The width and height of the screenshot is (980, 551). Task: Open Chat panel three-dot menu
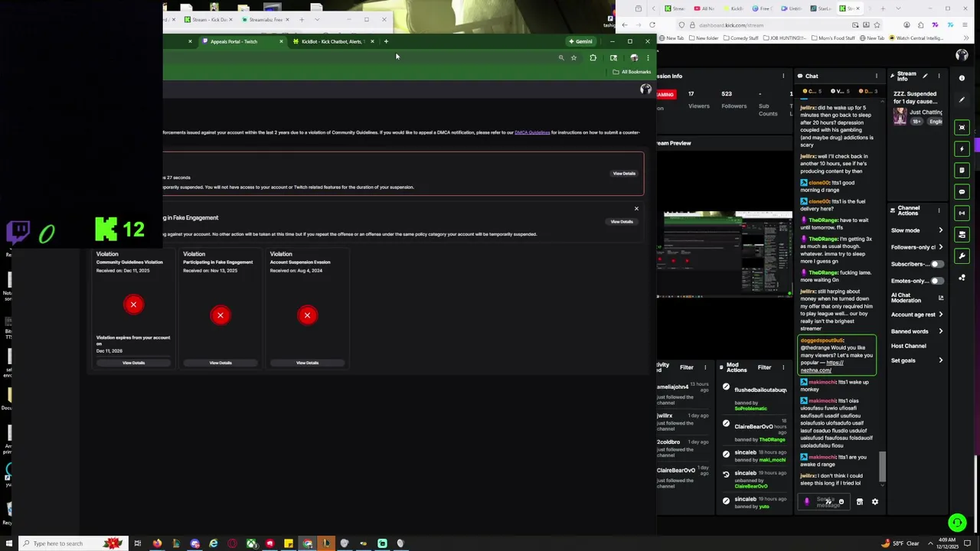877,76
